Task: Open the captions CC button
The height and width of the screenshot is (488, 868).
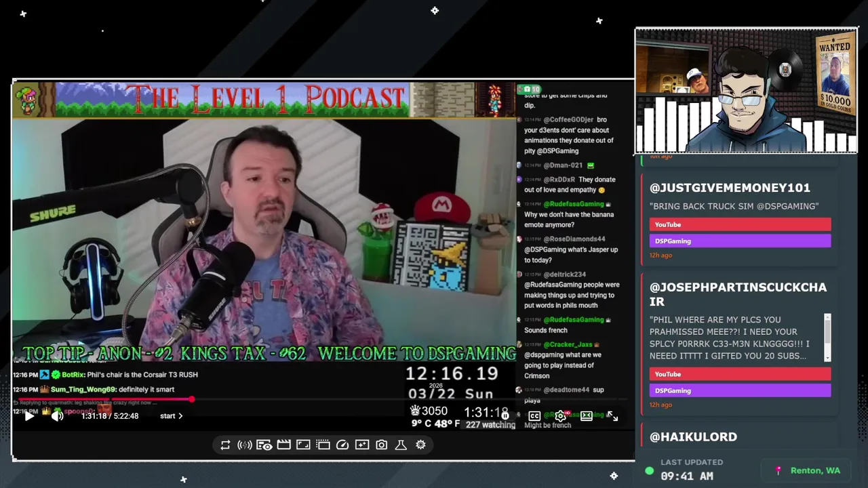Action: coord(534,416)
